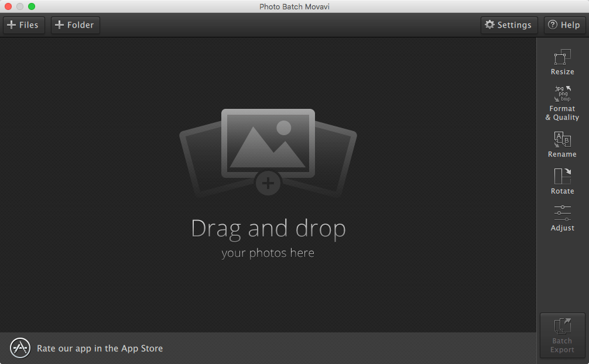Viewport: 589px width, 364px height.
Task: Open the Settings dialog
Action: tap(509, 25)
